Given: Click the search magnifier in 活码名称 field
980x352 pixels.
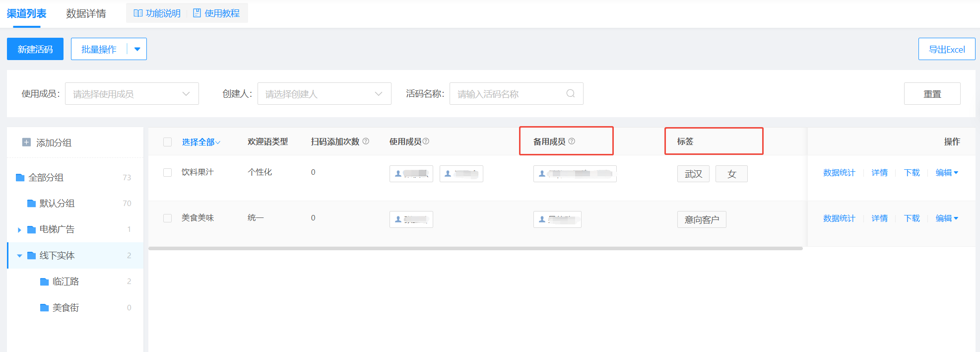Looking at the screenshot, I should click(x=571, y=93).
